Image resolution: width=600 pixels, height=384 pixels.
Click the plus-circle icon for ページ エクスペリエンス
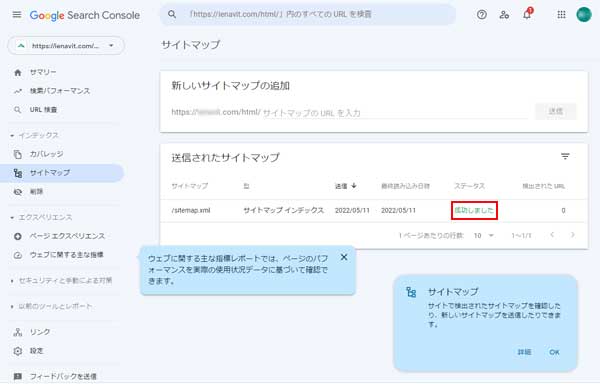click(x=18, y=236)
